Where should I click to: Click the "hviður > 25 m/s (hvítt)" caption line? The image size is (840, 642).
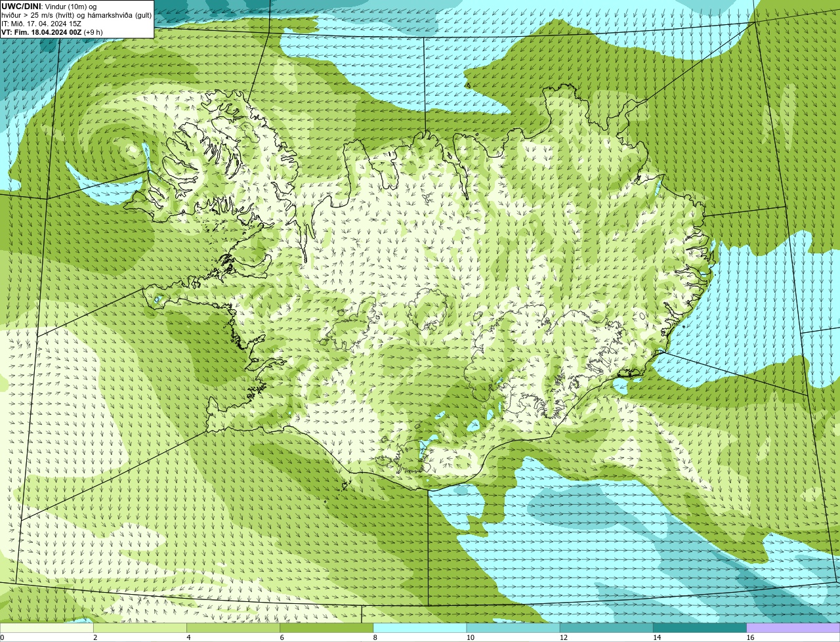click(76, 14)
